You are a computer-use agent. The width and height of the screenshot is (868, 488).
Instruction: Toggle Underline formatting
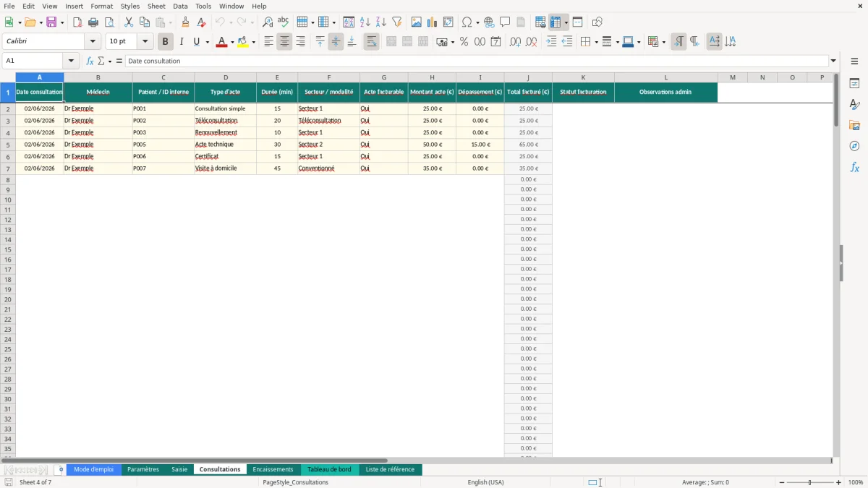[x=196, y=42]
